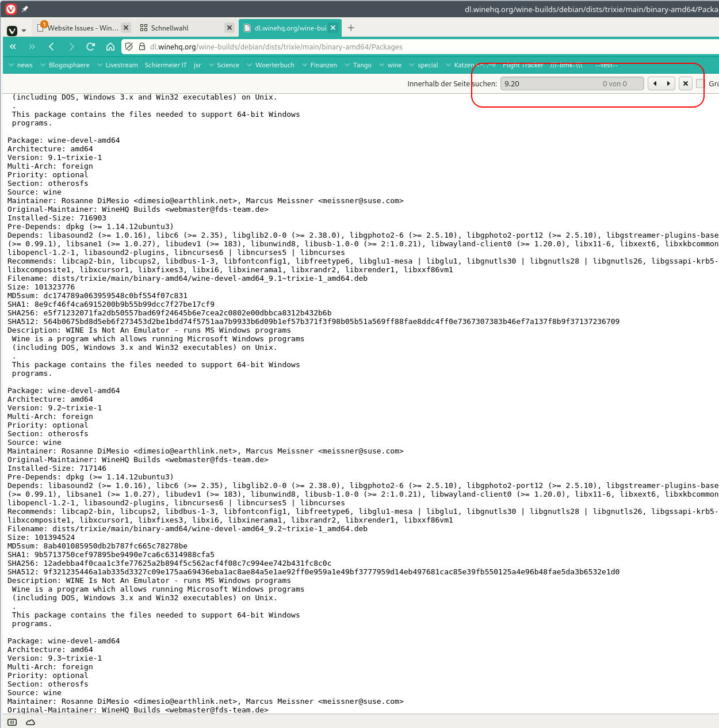
Task: Expand the Science bookmark folder
Action: coord(224,65)
